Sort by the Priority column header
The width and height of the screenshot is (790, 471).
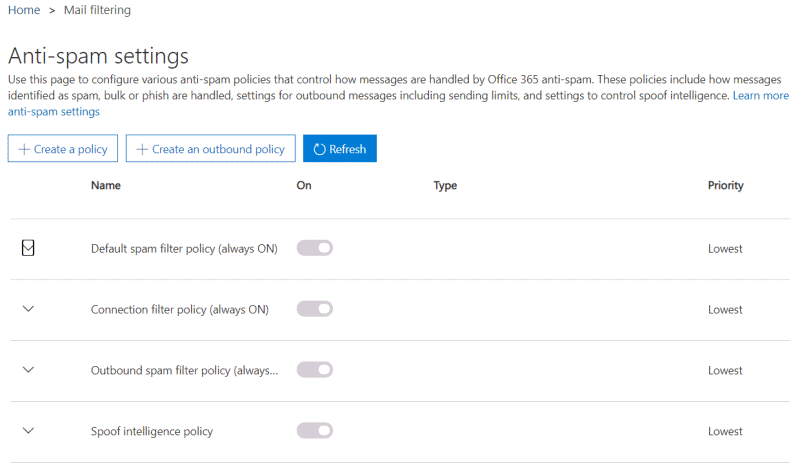726,185
